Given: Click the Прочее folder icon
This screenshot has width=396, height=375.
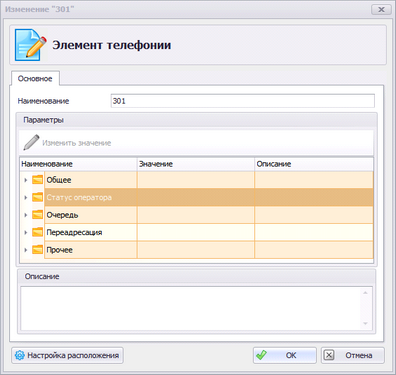Looking at the screenshot, I should pyautogui.click(x=38, y=250).
